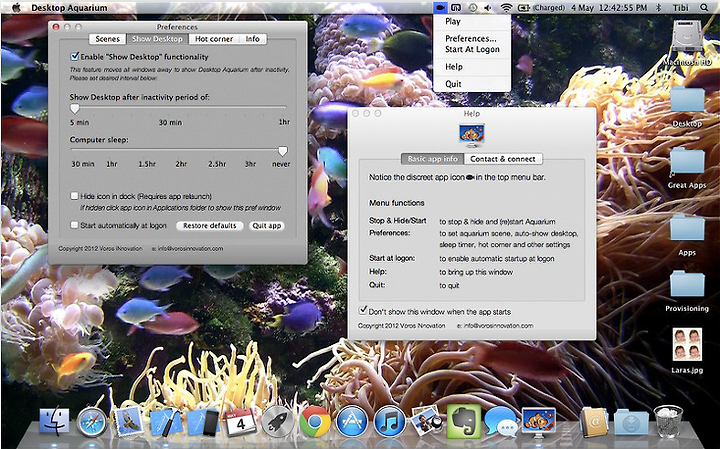Switch to Contact & connect tab
The image size is (720, 449).
(503, 159)
